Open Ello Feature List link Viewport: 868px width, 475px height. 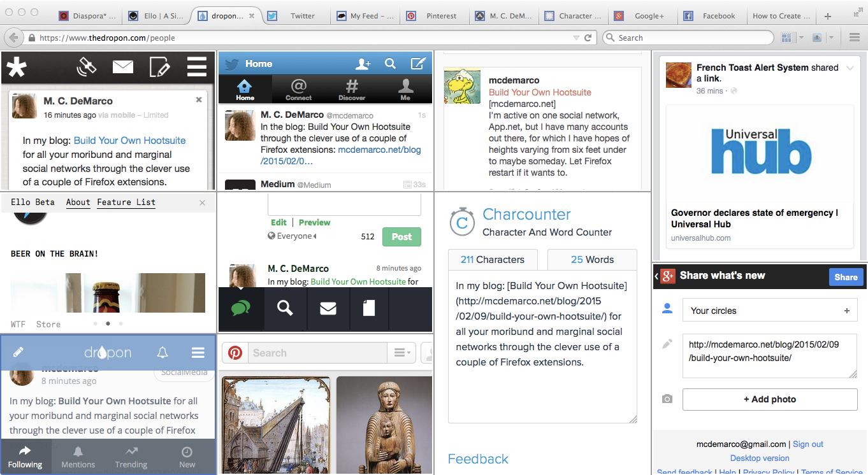(126, 202)
